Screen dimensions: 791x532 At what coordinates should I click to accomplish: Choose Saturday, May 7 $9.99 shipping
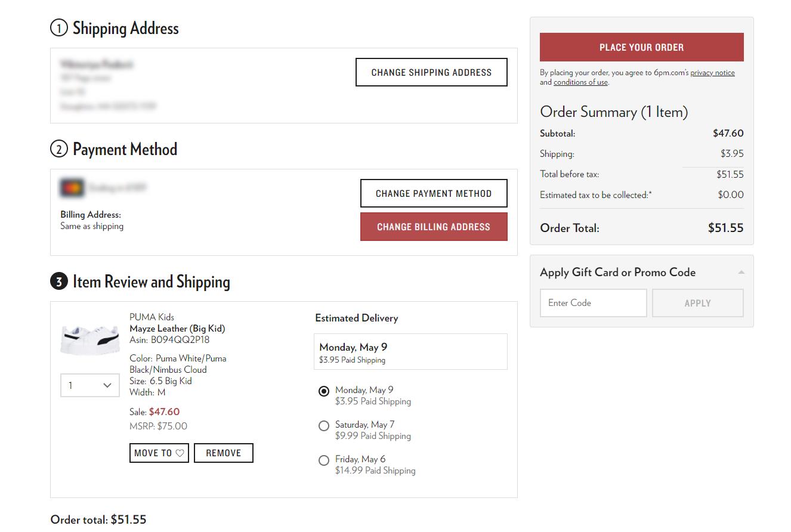coord(324,426)
